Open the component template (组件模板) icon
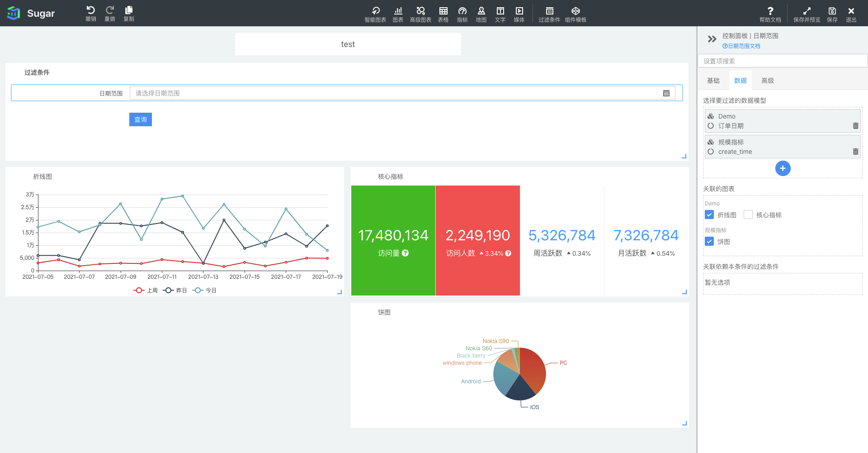 coord(576,11)
